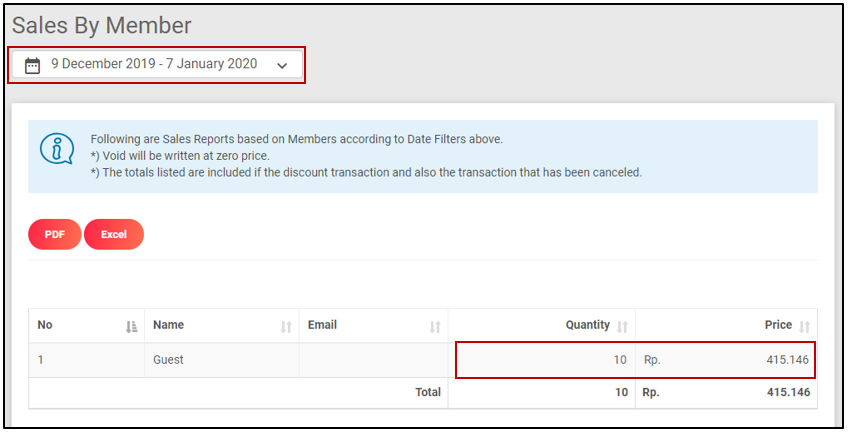Select the Guest member name cell
The height and width of the screenshot is (433, 848).
(x=168, y=360)
